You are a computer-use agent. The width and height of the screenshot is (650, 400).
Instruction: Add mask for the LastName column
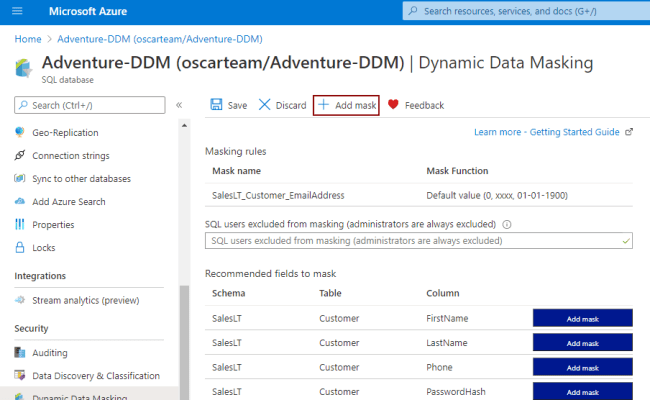pyautogui.click(x=582, y=343)
